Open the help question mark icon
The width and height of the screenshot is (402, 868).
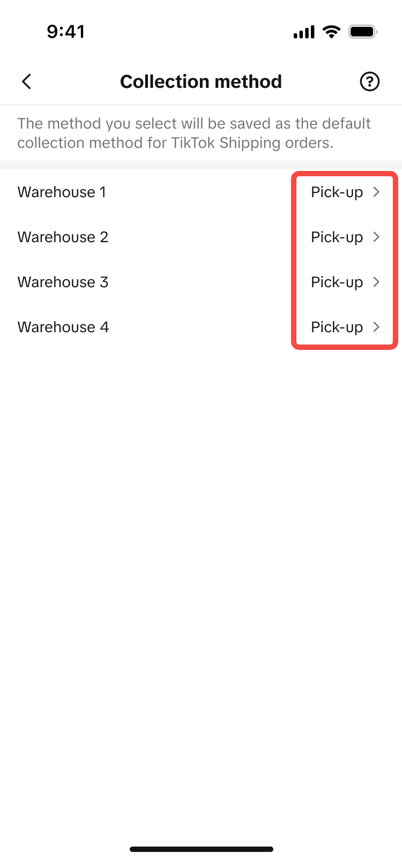tap(369, 81)
